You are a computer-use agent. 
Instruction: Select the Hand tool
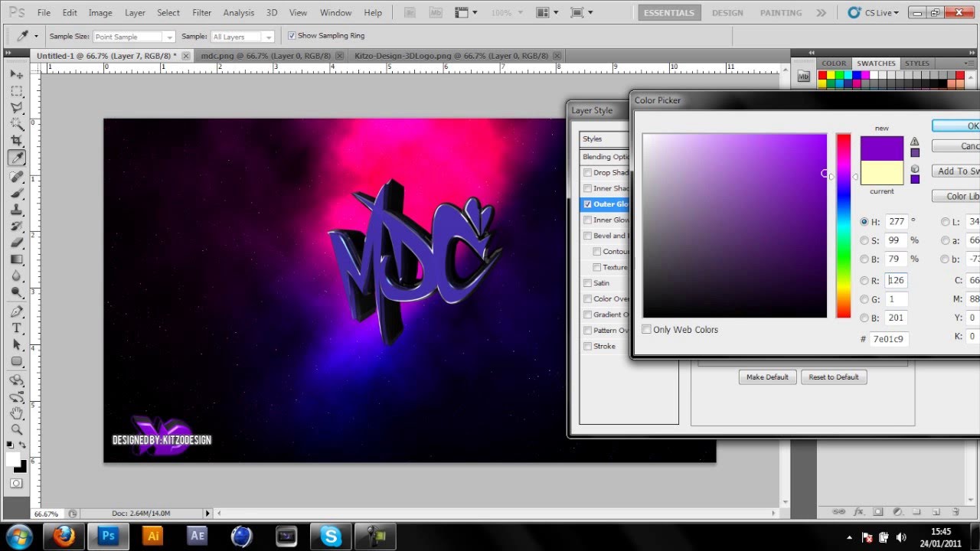point(17,414)
